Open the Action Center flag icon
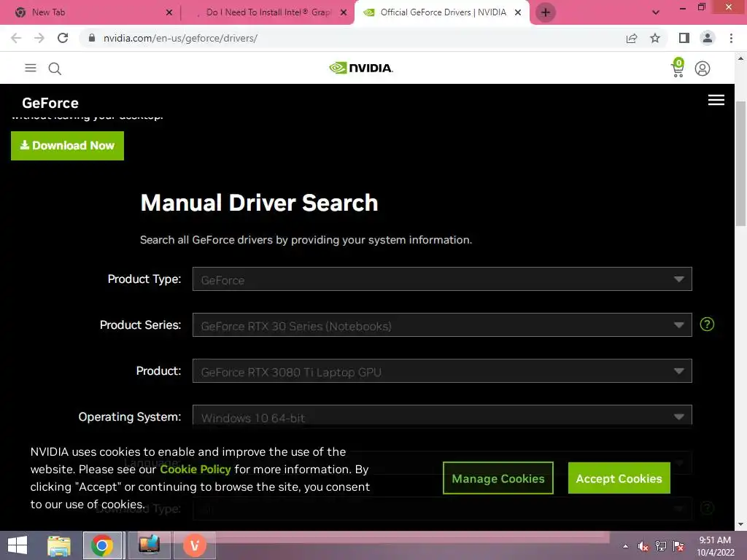747x560 pixels. pyautogui.click(x=678, y=546)
